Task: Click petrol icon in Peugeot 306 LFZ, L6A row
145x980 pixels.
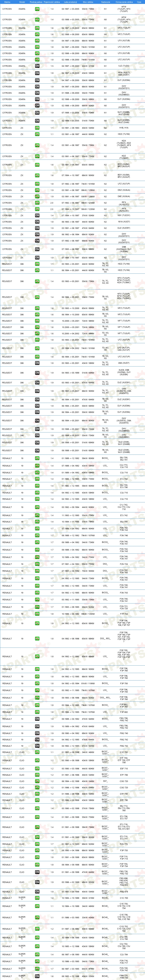Action: 37,348
